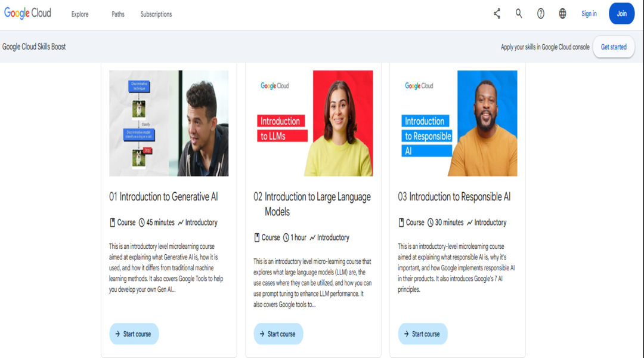
Task: Start course for Introduction to Responsible AI
Action: point(423,334)
